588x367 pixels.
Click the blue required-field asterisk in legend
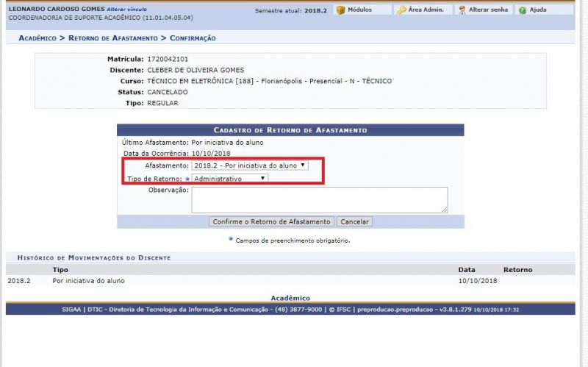230,240
